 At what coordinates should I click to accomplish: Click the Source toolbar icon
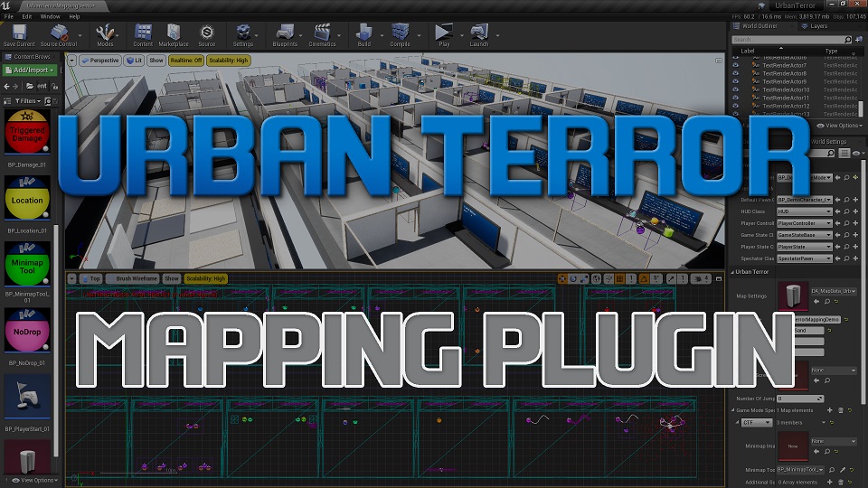point(206,35)
